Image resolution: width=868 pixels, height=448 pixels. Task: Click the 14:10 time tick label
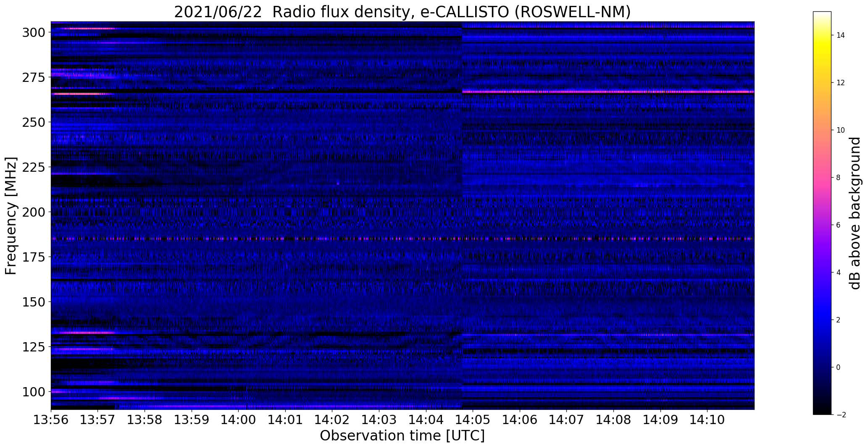coord(707,420)
